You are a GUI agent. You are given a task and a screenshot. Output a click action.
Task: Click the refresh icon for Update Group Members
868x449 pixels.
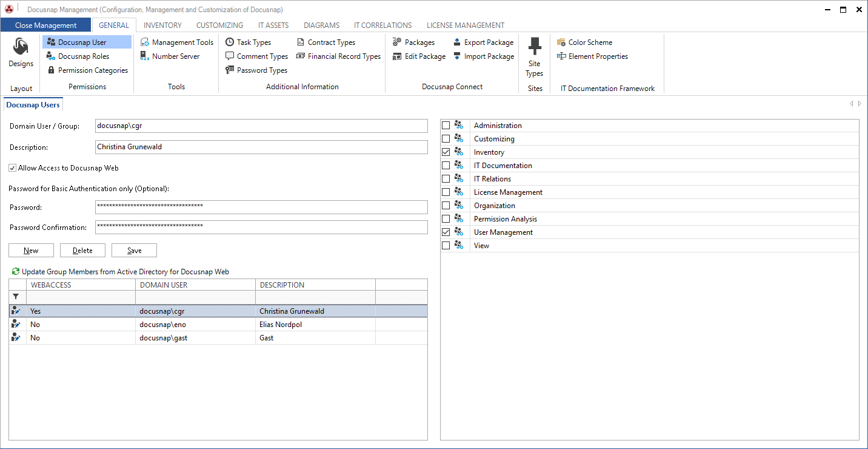(x=16, y=272)
